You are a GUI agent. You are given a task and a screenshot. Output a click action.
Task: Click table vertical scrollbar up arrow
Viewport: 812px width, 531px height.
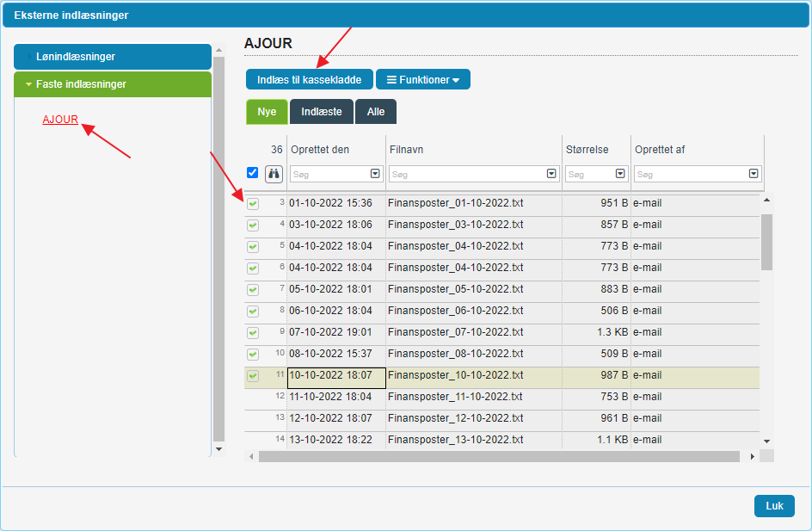click(767, 200)
